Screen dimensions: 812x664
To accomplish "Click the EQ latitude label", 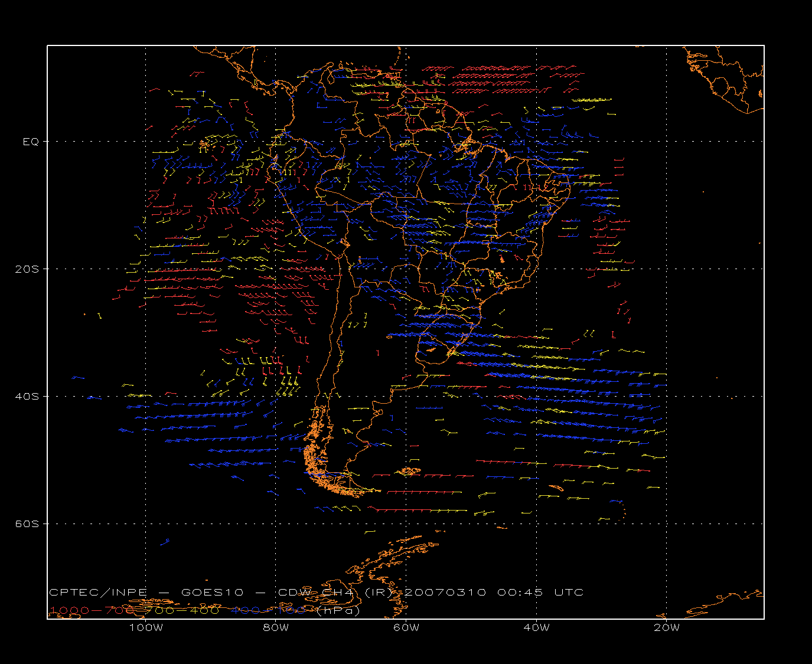I will [31, 142].
